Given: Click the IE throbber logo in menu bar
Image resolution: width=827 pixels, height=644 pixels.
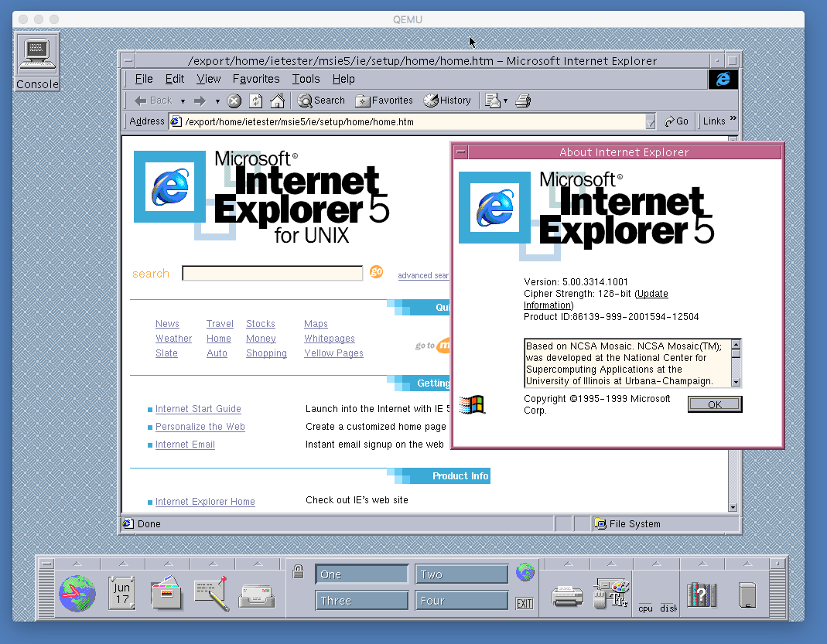Looking at the screenshot, I should [723, 79].
